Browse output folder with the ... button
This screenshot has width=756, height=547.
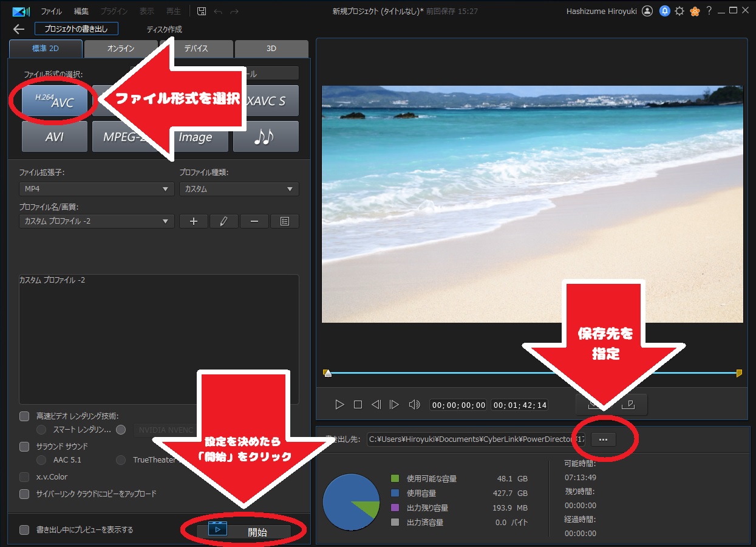603,439
